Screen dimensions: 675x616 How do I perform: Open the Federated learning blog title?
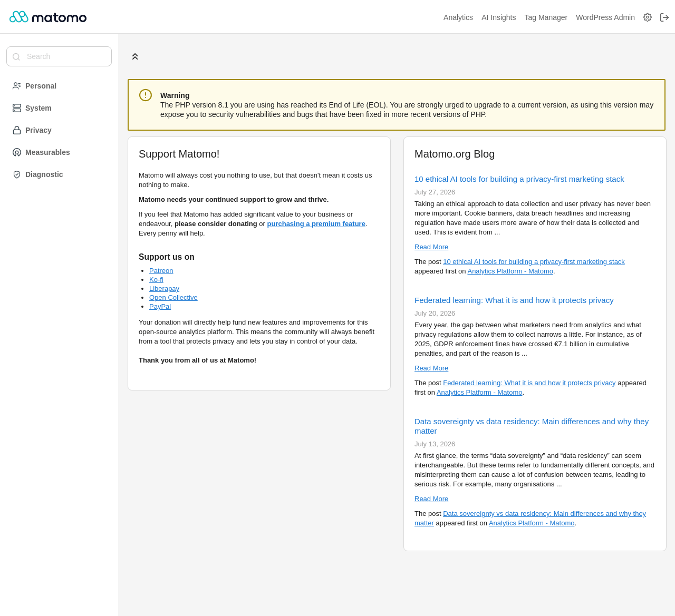pyautogui.click(x=514, y=300)
